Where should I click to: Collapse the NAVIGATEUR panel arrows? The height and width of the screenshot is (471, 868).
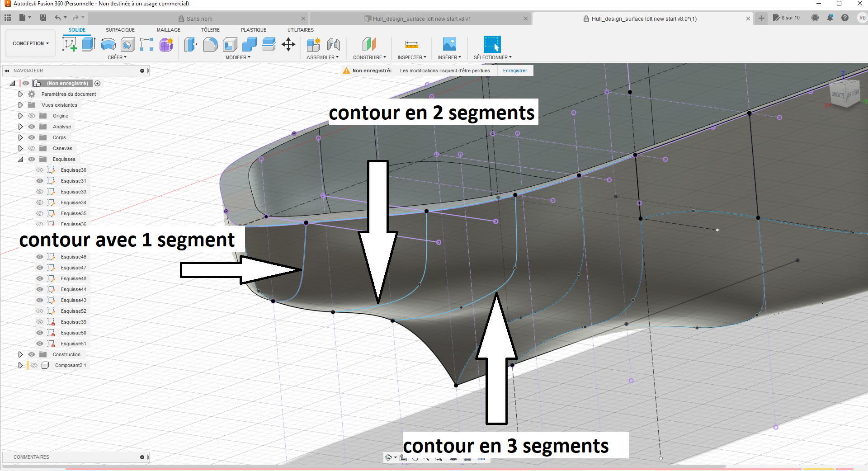pos(7,71)
